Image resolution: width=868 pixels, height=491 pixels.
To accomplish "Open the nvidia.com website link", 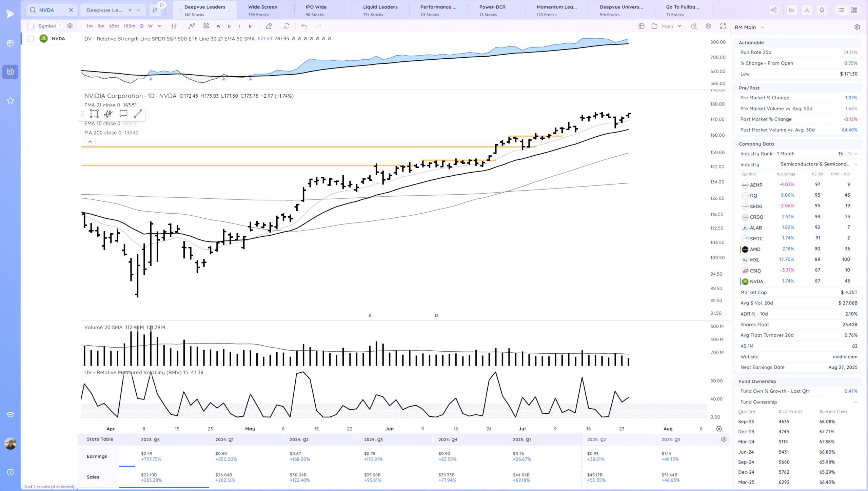I will [x=845, y=357].
